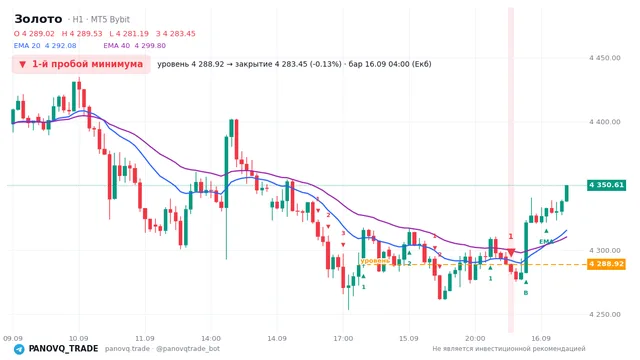Click the high price 'H 4 289.53'
The image size is (640, 360).
click(82, 33)
